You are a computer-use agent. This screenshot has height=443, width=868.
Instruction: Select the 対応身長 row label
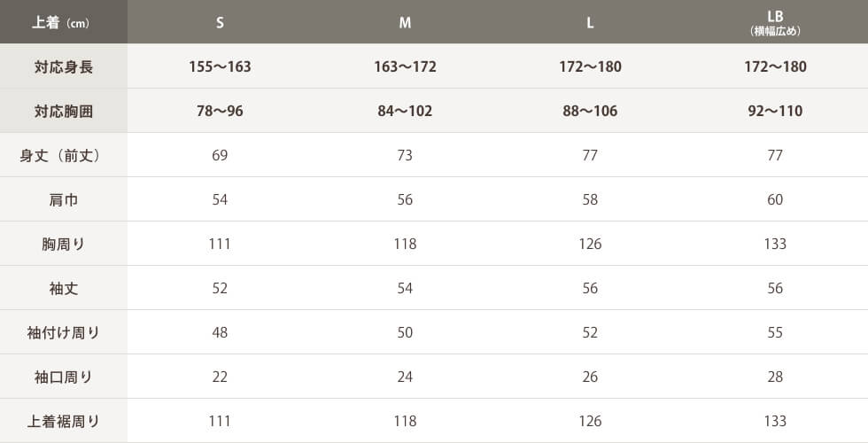[64, 67]
